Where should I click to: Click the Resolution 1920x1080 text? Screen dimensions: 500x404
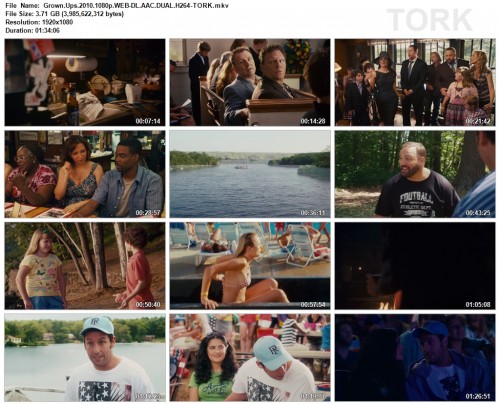point(39,22)
